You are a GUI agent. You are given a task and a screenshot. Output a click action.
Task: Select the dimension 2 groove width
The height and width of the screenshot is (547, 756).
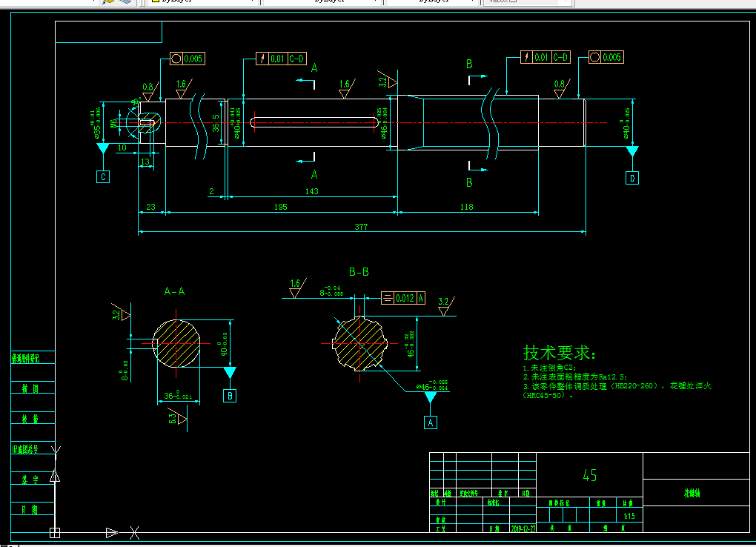tap(211, 191)
